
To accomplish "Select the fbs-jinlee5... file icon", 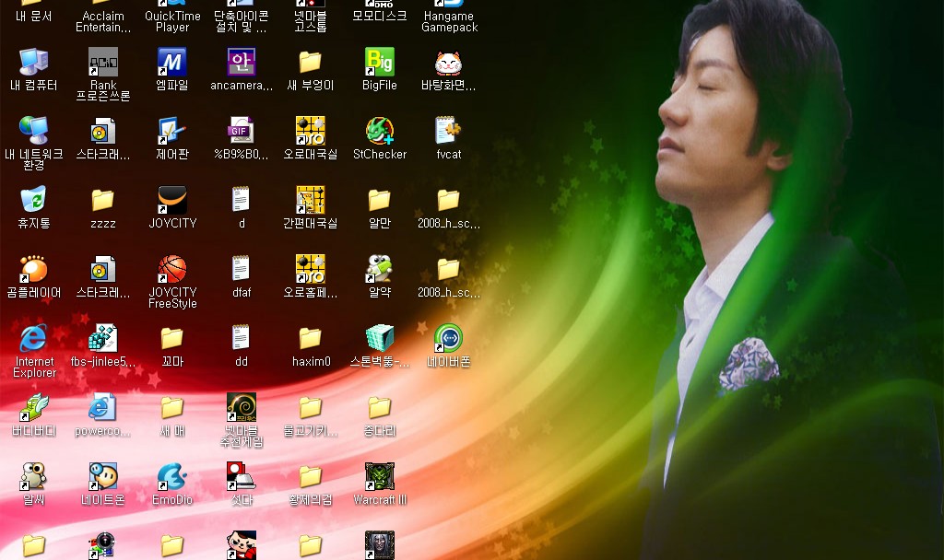I will (x=103, y=339).
